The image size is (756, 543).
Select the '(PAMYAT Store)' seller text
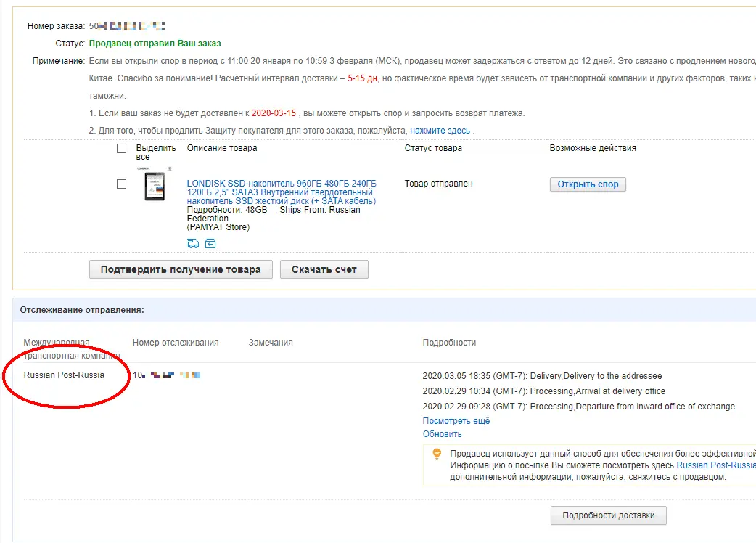coord(218,227)
